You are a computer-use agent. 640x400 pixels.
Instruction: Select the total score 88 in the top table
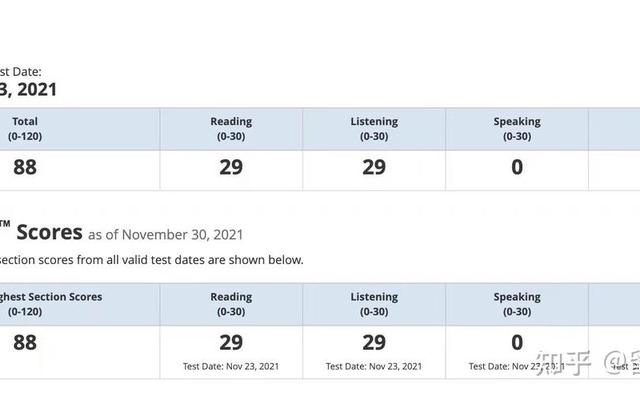point(25,168)
